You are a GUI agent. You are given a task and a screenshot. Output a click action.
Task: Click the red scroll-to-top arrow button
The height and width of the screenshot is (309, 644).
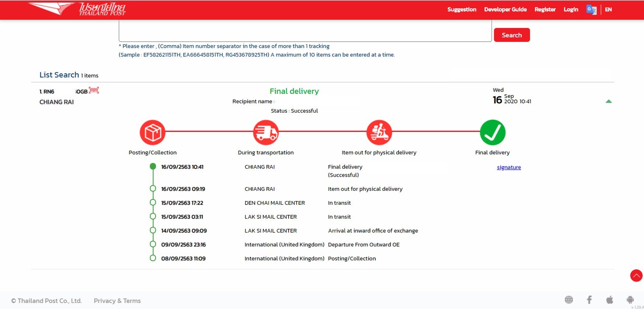point(636,275)
